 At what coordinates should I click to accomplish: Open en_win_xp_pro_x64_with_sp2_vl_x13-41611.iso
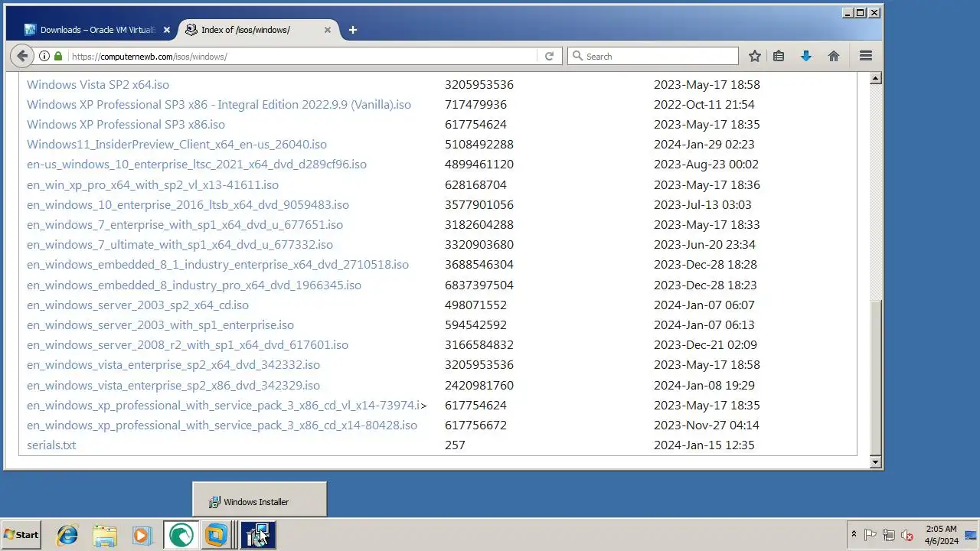[152, 185]
